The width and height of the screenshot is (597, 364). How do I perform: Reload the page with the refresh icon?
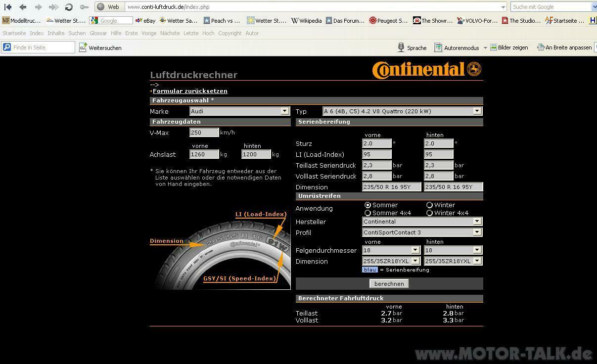click(x=69, y=7)
